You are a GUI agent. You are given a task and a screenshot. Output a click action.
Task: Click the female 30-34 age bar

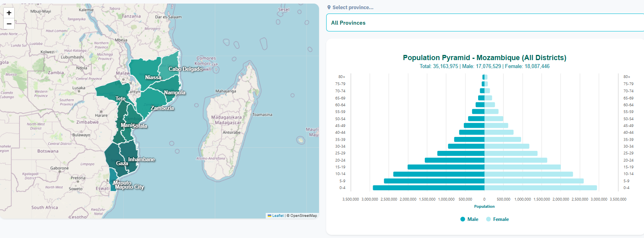coord(507,146)
